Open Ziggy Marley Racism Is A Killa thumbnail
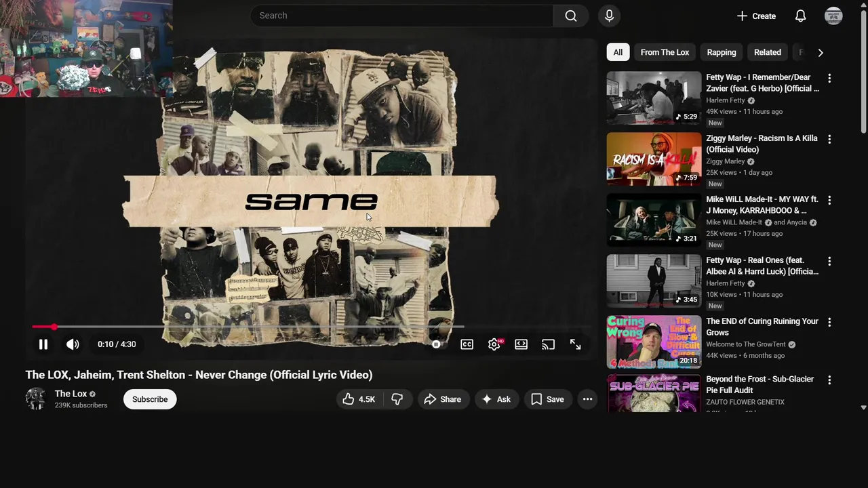The image size is (868, 488). (x=654, y=159)
